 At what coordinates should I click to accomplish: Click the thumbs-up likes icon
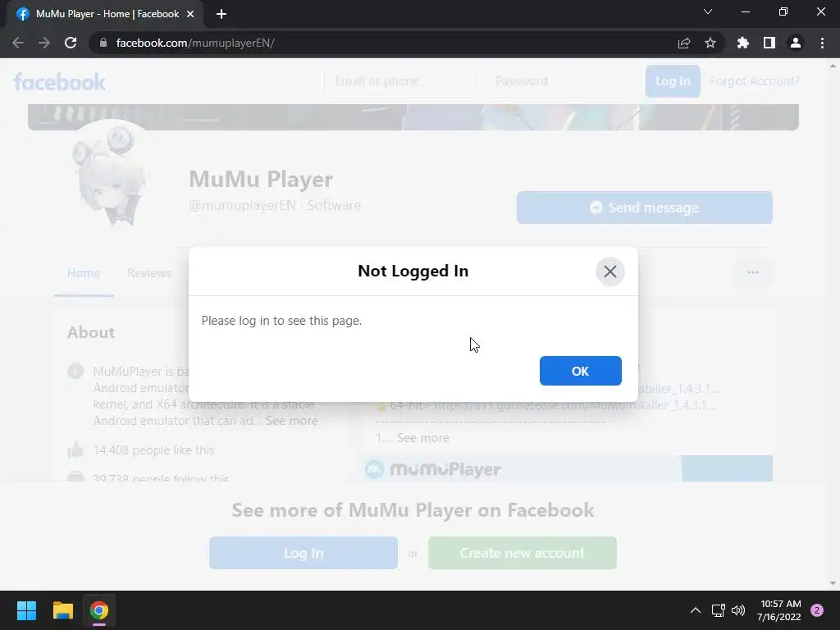[75, 450]
